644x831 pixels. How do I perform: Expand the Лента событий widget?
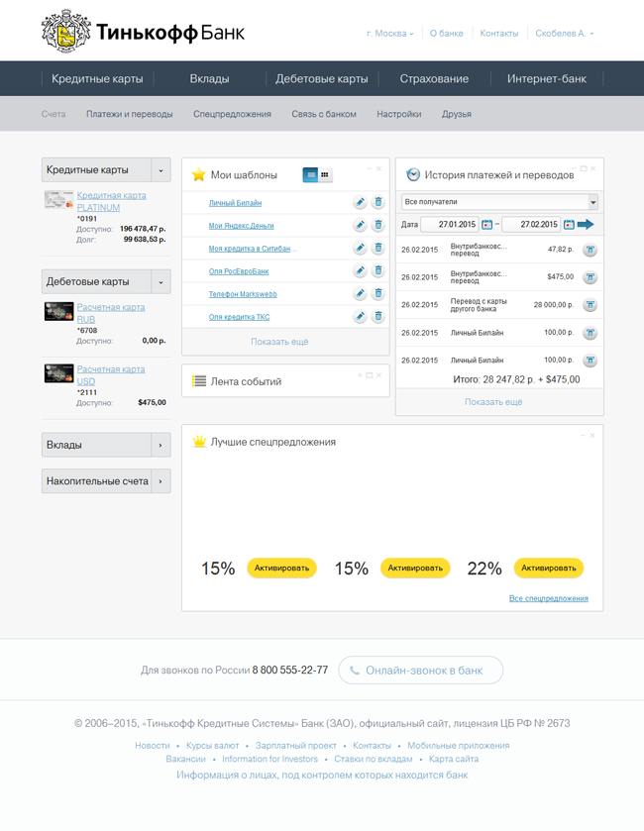point(360,375)
